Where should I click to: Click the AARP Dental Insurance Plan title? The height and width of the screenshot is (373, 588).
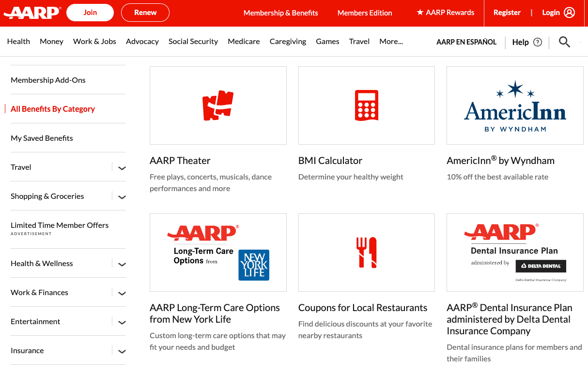(x=510, y=319)
